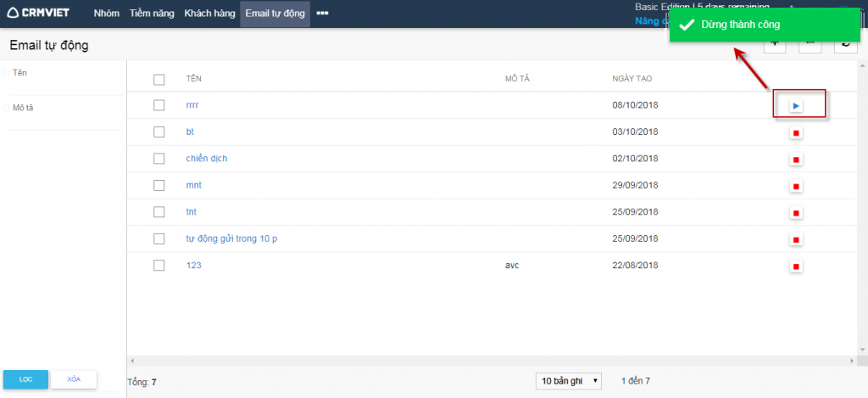Stop the 'bt' email campaign
The height and width of the screenshot is (398, 868).
(796, 133)
